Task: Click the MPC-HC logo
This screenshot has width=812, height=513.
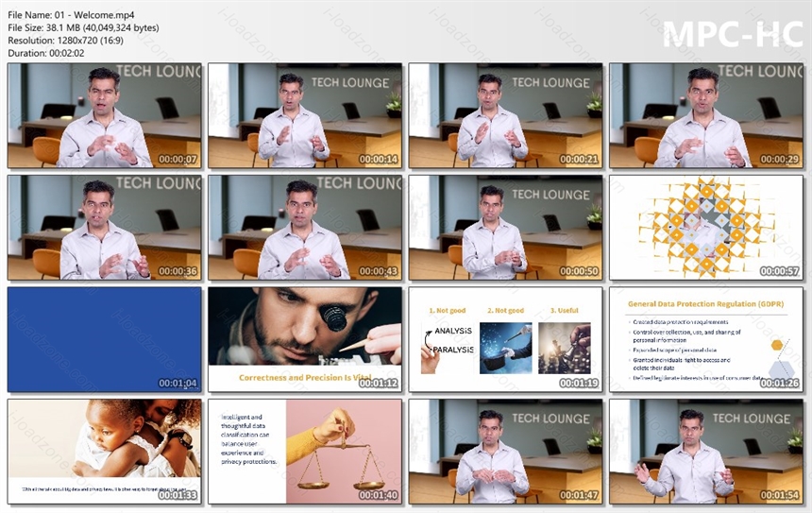Action: (733, 34)
